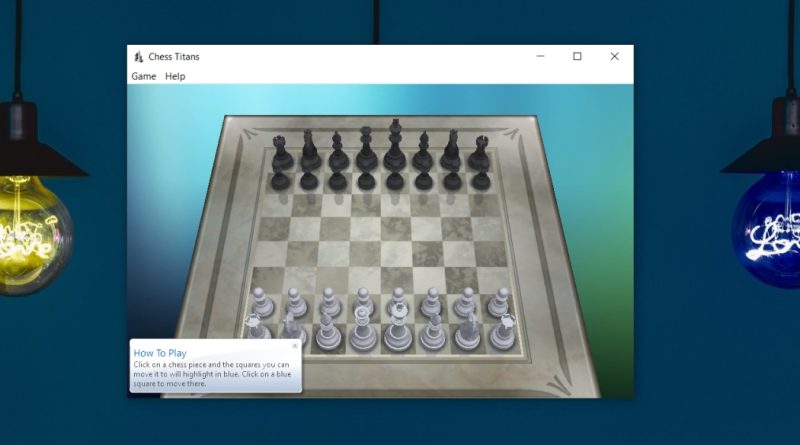Select white rook on the h-file

[x=503, y=332]
